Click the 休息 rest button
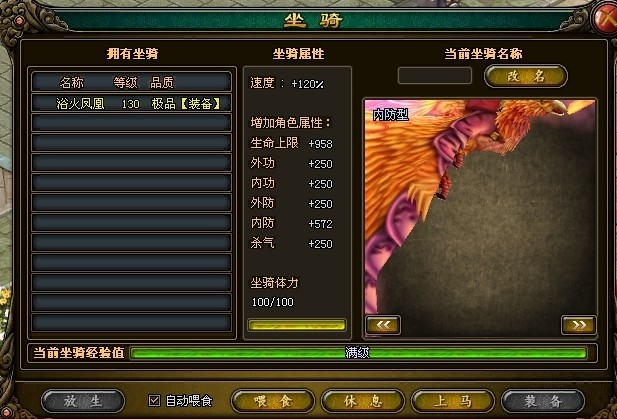The width and height of the screenshot is (617, 419). pyautogui.click(x=363, y=401)
